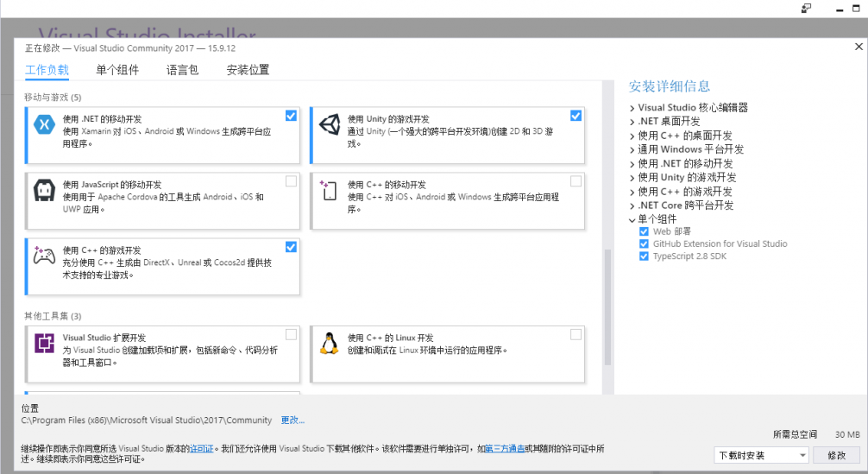Expand 使用 C++ 的游戏开发 details
This screenshot has height=474, width=868.
[632, 193]
